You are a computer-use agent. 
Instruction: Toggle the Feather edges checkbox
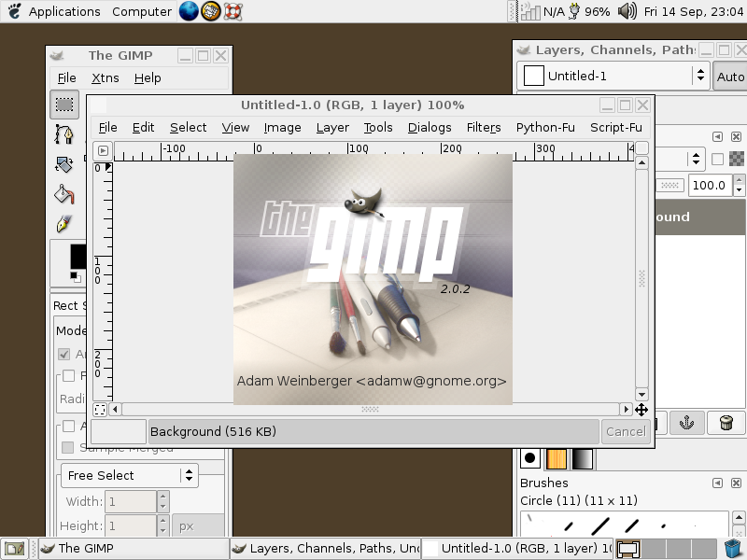(68, 376)
